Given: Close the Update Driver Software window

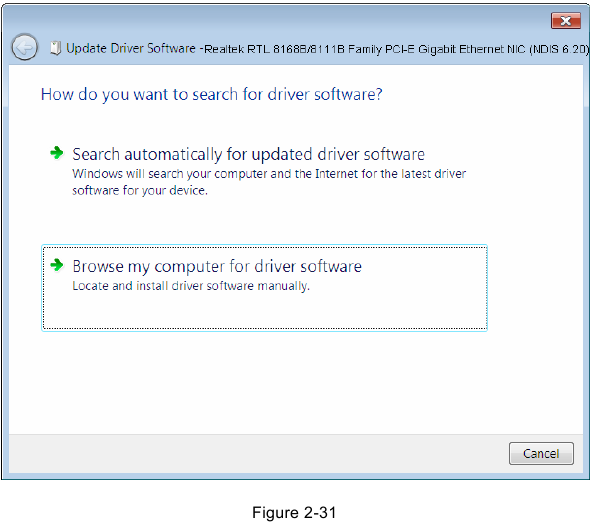Looking at the screenshot, I should tap(566, 21).
